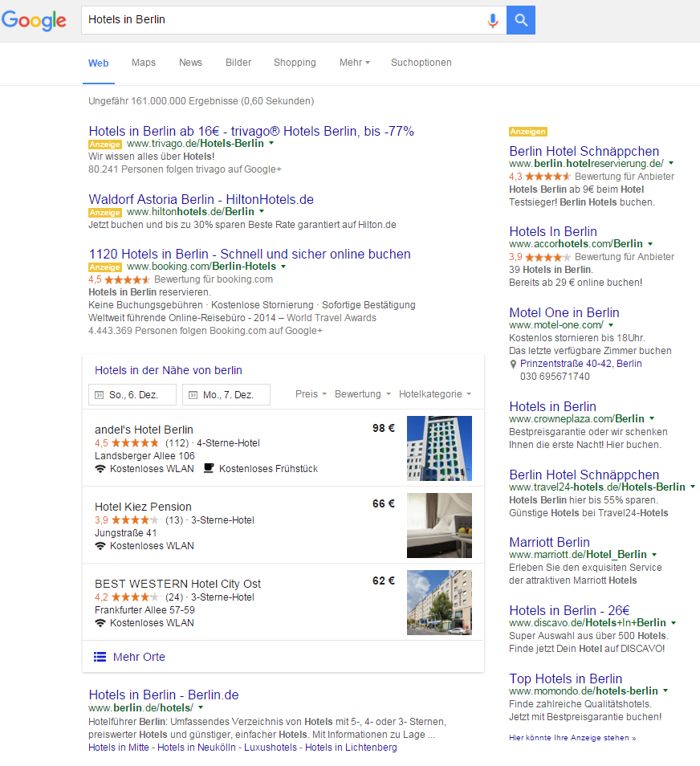Open Hotels In Berlin accorhotels ad
Screen dimensions: 700x766
coord(553,231)
